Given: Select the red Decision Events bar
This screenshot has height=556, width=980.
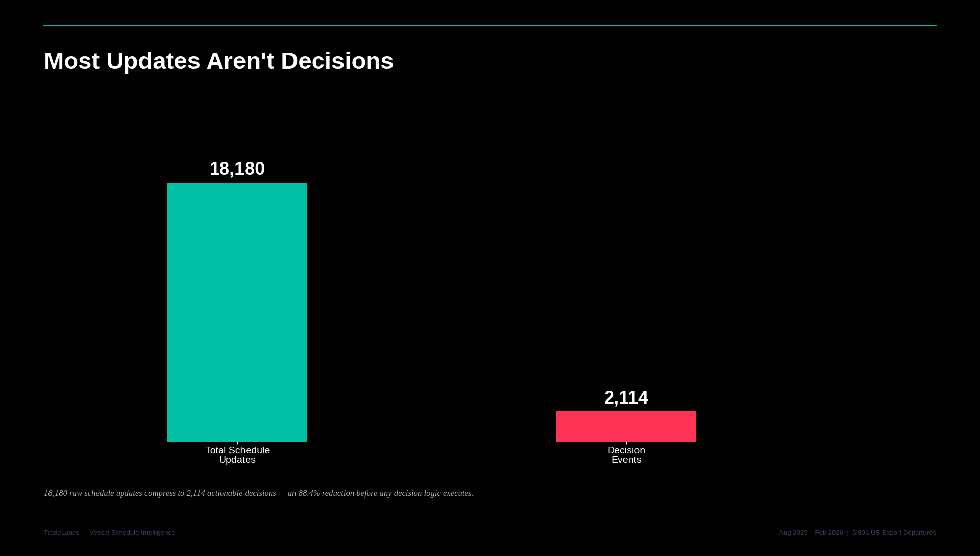Looking at the screenshot, I should pos(626,426).
